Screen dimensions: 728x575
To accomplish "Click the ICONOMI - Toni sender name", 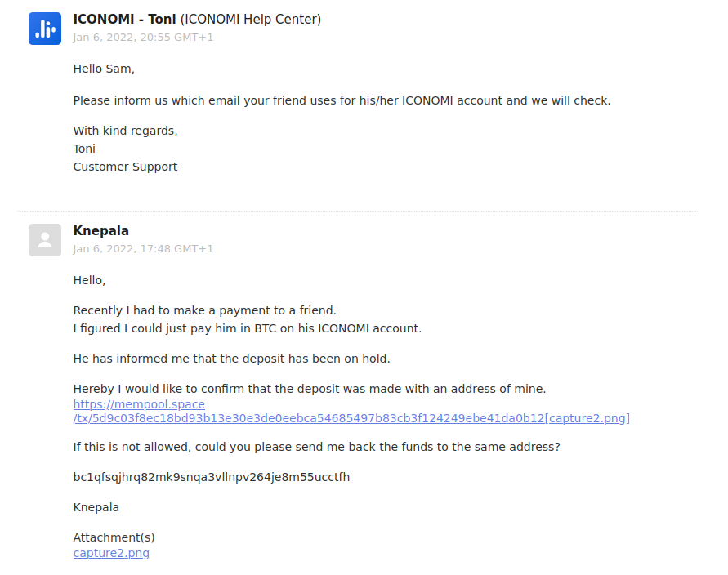I will click(124, 20).
